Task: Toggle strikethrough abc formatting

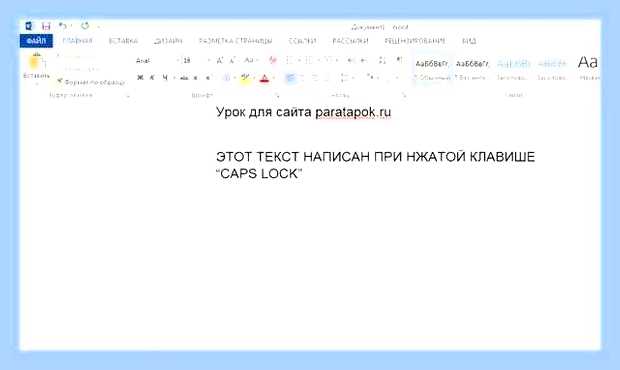Action: pyautogui.click(x=184, y=78)
